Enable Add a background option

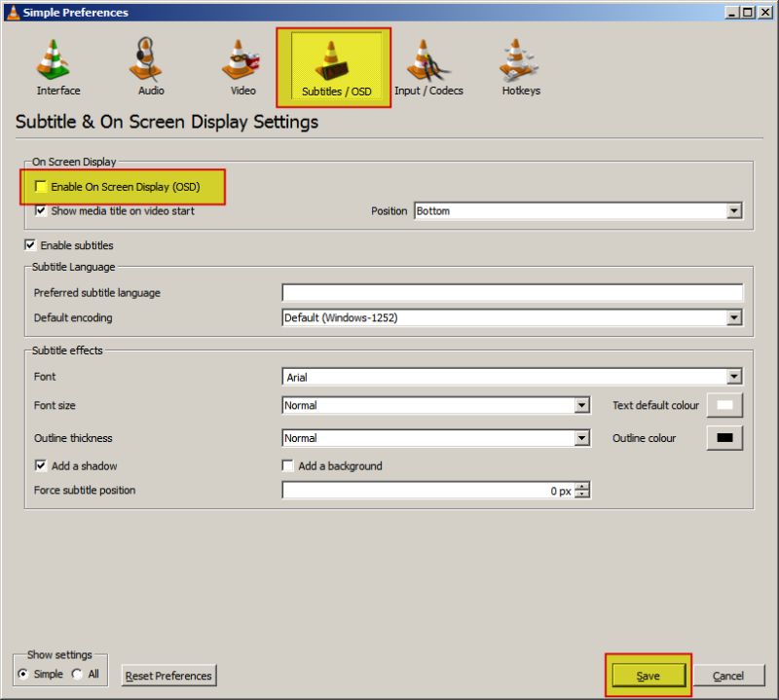(x=287, y=465)
